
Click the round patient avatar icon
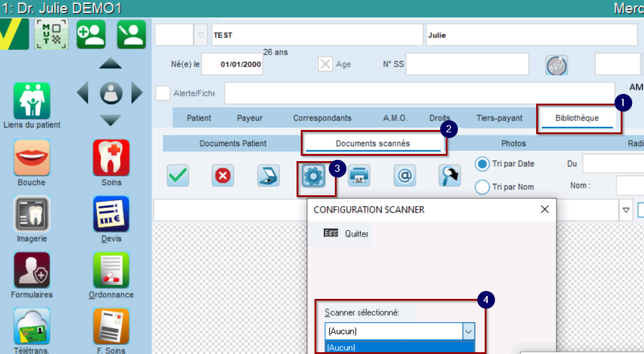tap(111, 93)
